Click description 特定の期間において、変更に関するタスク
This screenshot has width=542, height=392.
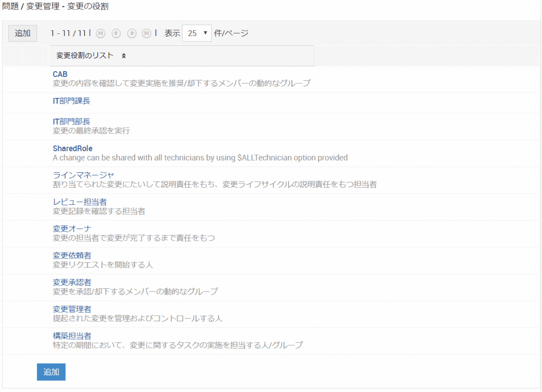pyautogui.click(x=178, y=346)
